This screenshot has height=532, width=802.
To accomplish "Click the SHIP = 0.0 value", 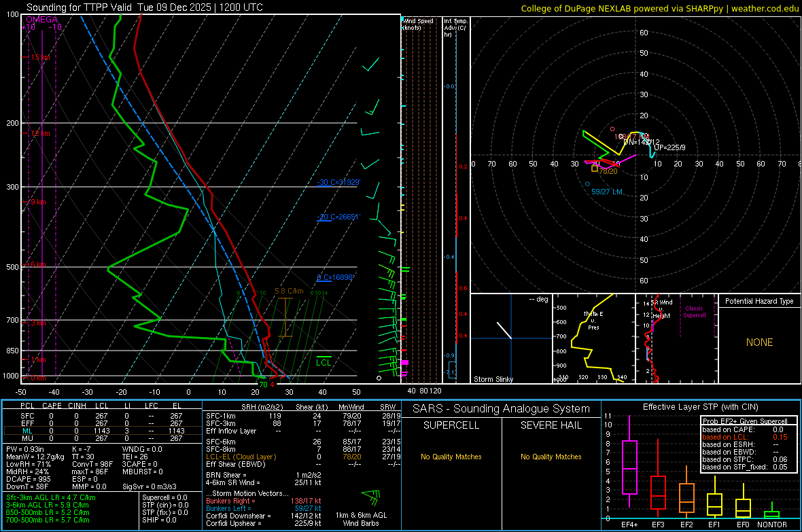I will (159, 520).
